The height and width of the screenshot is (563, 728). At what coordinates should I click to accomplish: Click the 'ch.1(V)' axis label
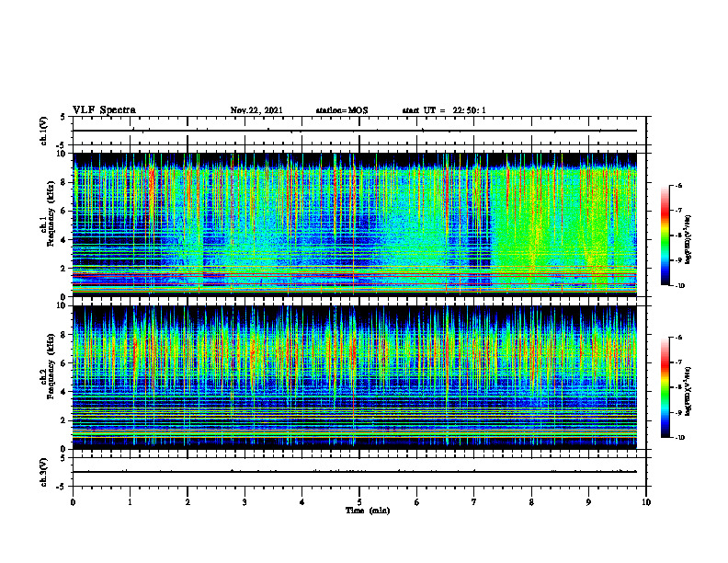[43, 131]
